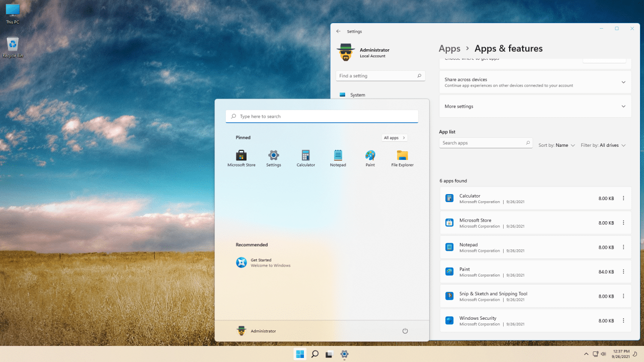The width and height of the screenshot is (644, 362).
Task: Open Calculator more options menu
Action: tap(623, 198)
